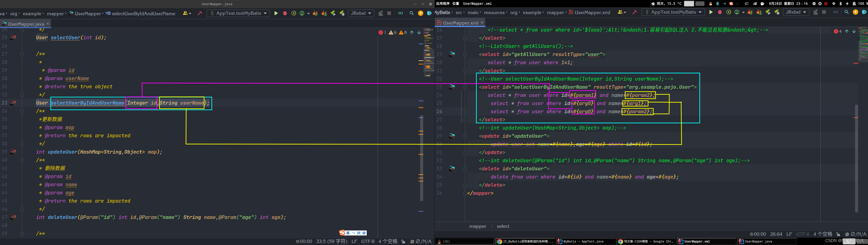Click gutter navigation icon at XML line 23
The height and width of the screenshot is (245, 868).
click(x=451, y=87)
